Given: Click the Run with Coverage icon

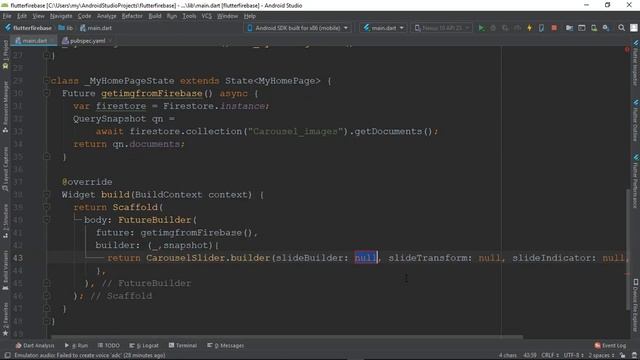Looking at the screenshot, I should point(505,28).
